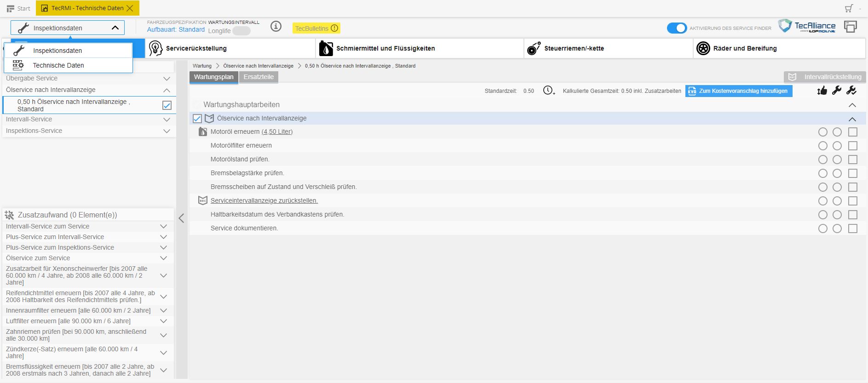Tick the square checkbox for Motorölstand prüfen
Viewport: 868px width, 383px height.
(853, 160)
